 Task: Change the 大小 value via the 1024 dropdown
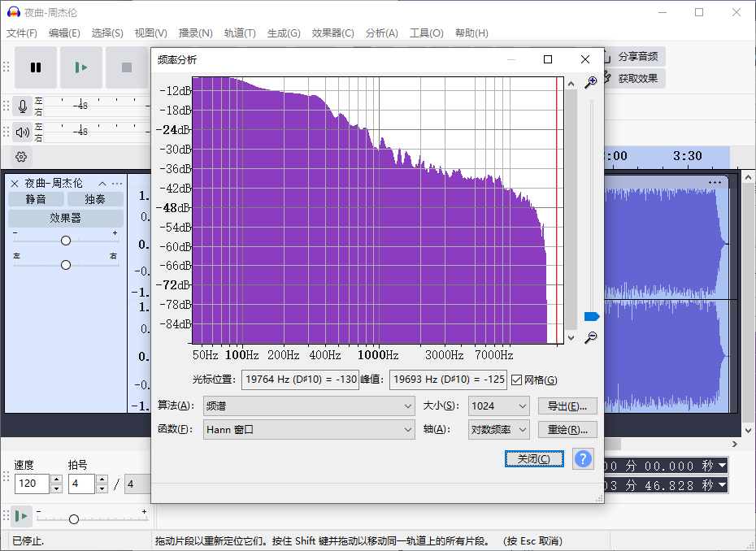pos(498,406)
